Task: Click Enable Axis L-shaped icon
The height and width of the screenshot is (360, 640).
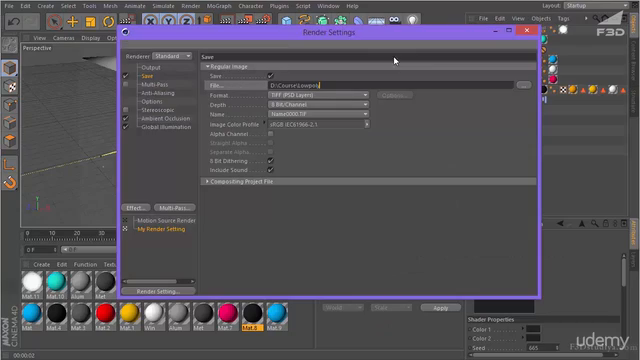Action: (x=10, y=164)
